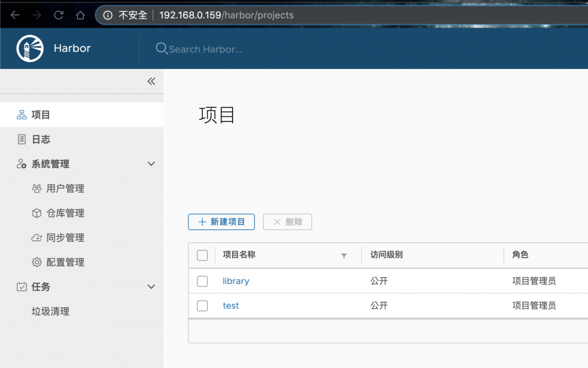The height and width of the screenshot is (368, 588).
Task: Click the 日志 logs icon in sidebar
Action: click(x=22, y=139)
